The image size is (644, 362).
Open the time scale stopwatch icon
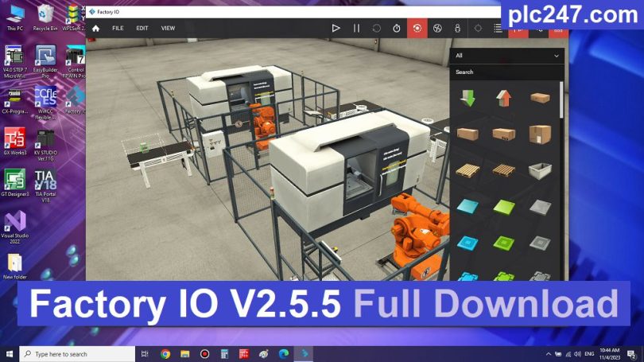tap(397, 29)
